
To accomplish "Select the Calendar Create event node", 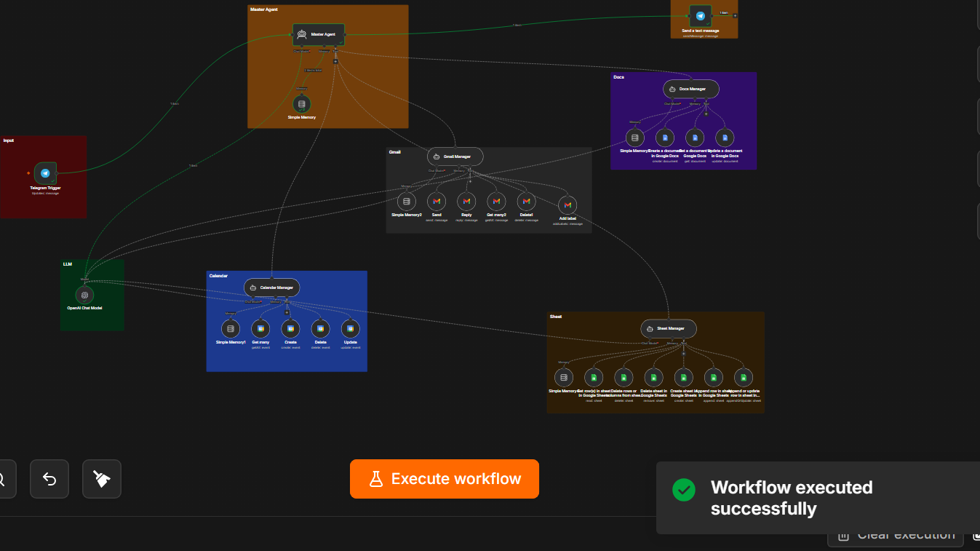I will 290,329.
